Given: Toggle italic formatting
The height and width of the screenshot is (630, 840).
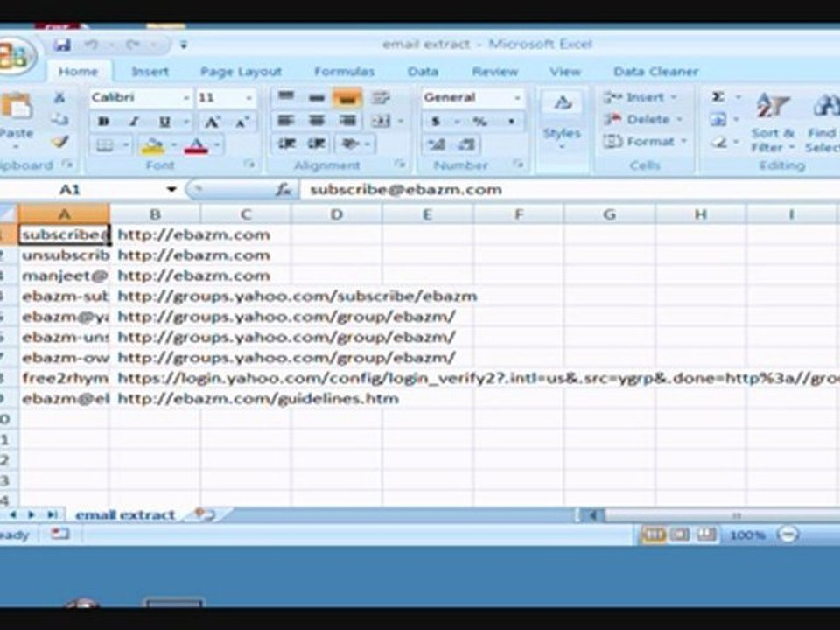Looking at the screenshot, I should point(134,122).
